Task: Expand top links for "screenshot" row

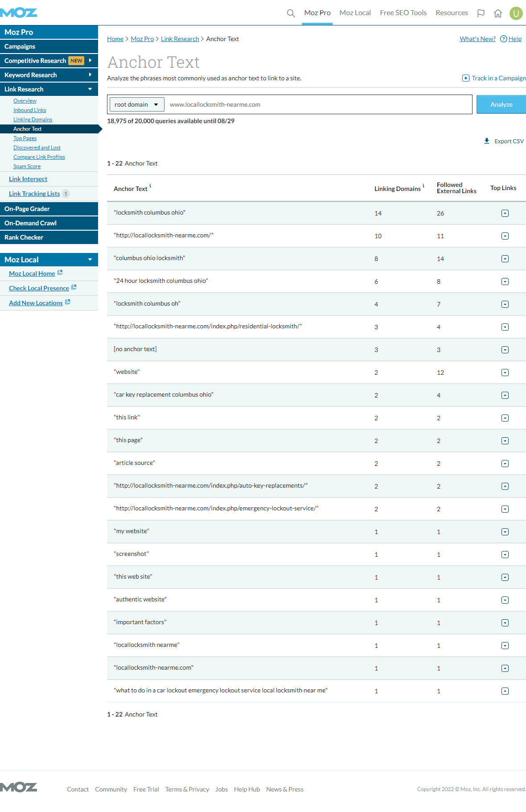Action: [505, 555]
